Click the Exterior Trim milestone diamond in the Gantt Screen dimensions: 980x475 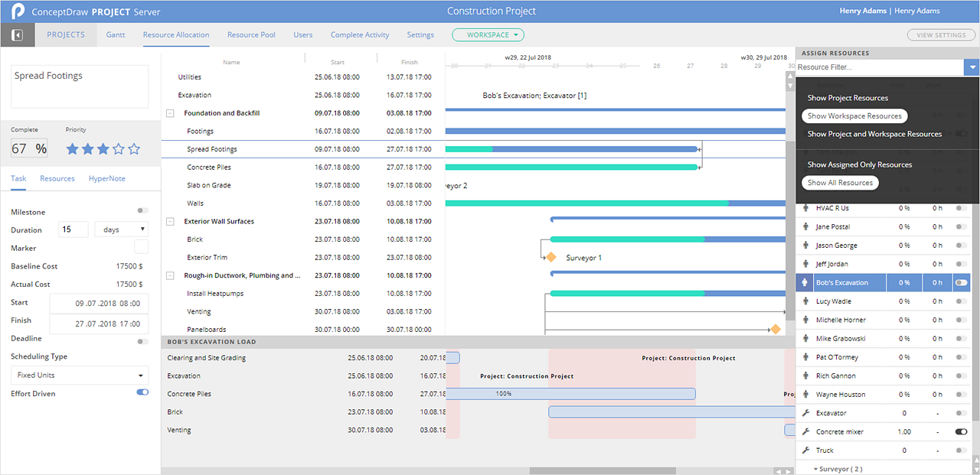[x=550, y=258]
